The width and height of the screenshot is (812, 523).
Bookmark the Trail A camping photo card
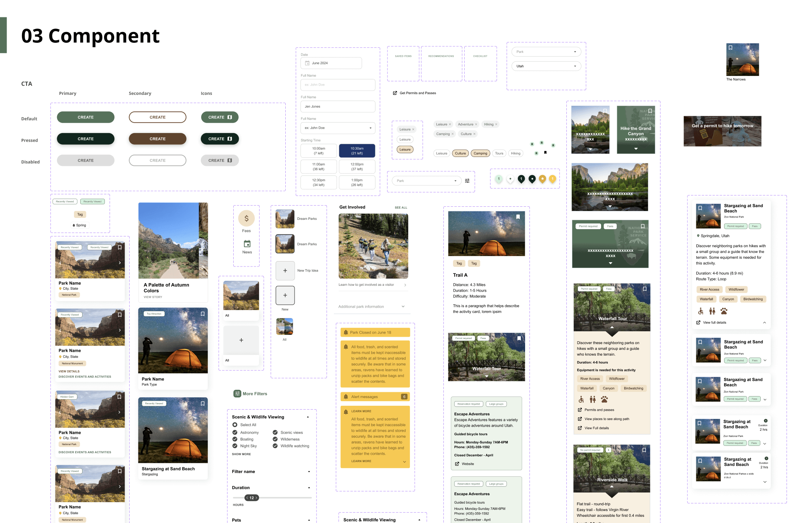(x=518, y=217)
